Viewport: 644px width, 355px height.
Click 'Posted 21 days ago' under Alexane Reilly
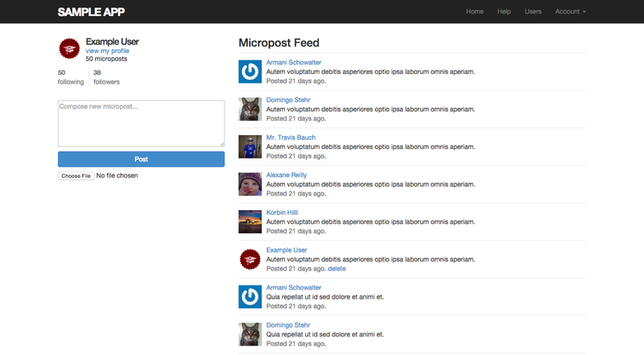(295, 193)
